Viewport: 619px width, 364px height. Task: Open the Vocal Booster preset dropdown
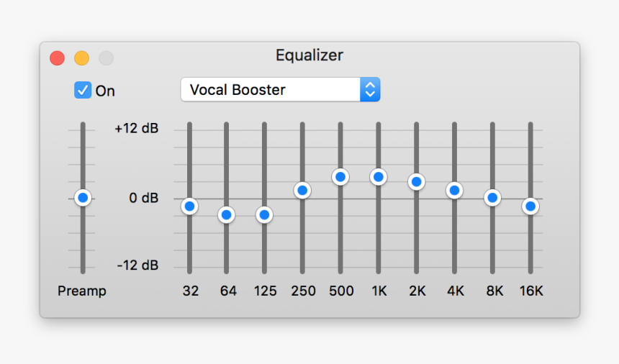[280, 89]
